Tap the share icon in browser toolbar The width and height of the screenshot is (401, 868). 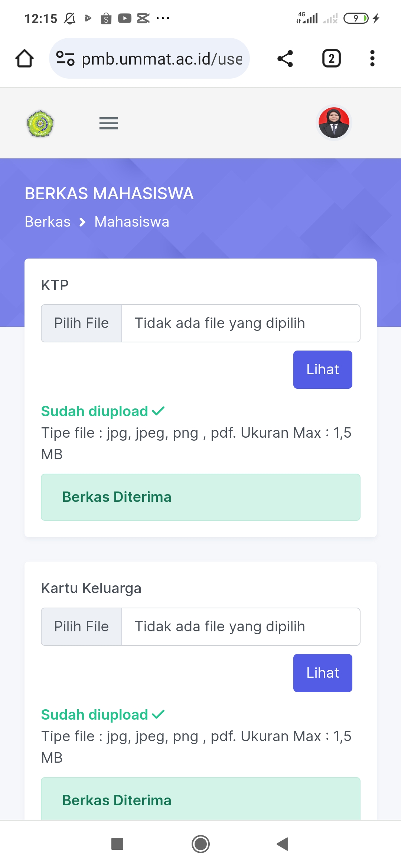pyautogui.click(x=285, y=59)
